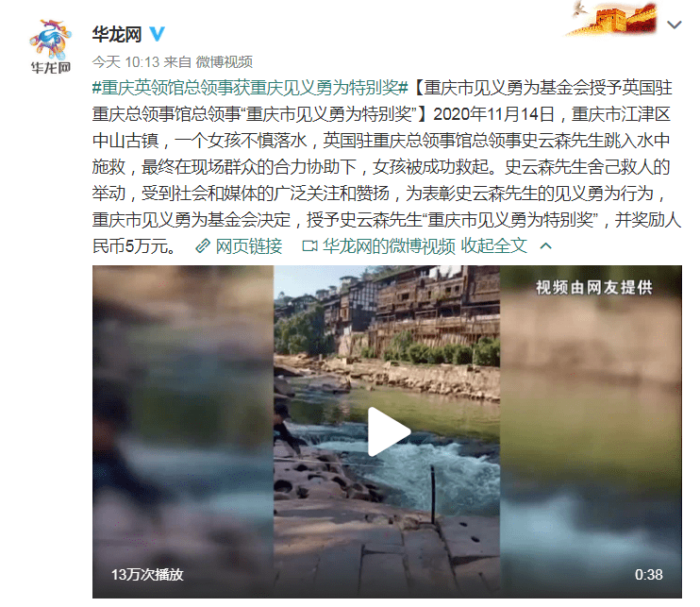This screenshot has height=607, width=700.
Task: Open the 网页链接 web link
Action: click(x=249, y=245)
